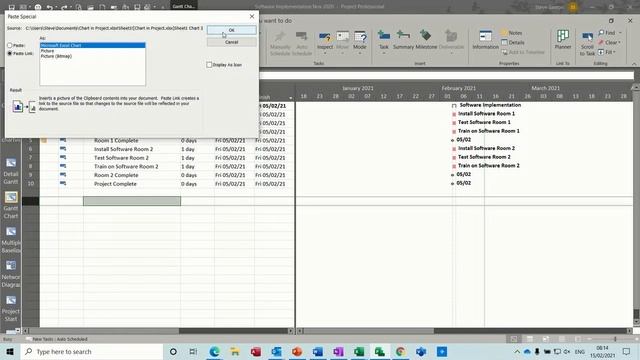Open Google Chrome from taskbar
Screen dimensions: 640x360
400,351
